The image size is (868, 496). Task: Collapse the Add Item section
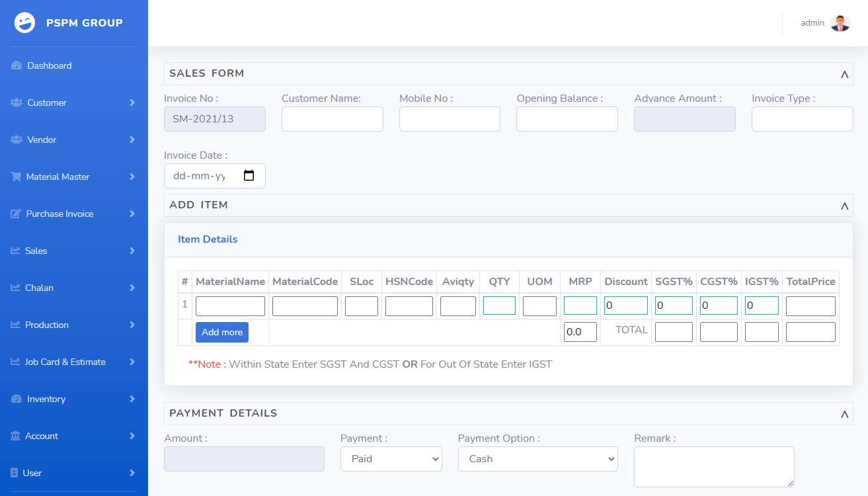point(844,206)
